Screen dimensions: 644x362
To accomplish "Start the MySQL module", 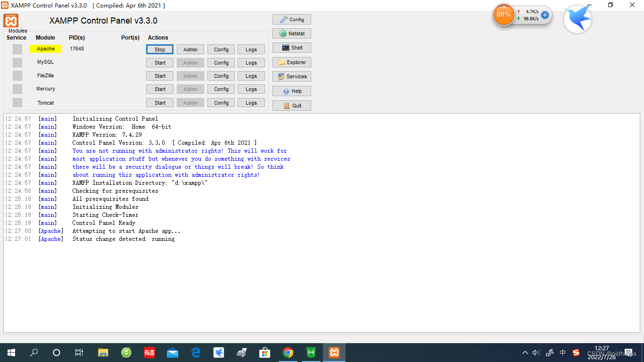I will (159, 62).
